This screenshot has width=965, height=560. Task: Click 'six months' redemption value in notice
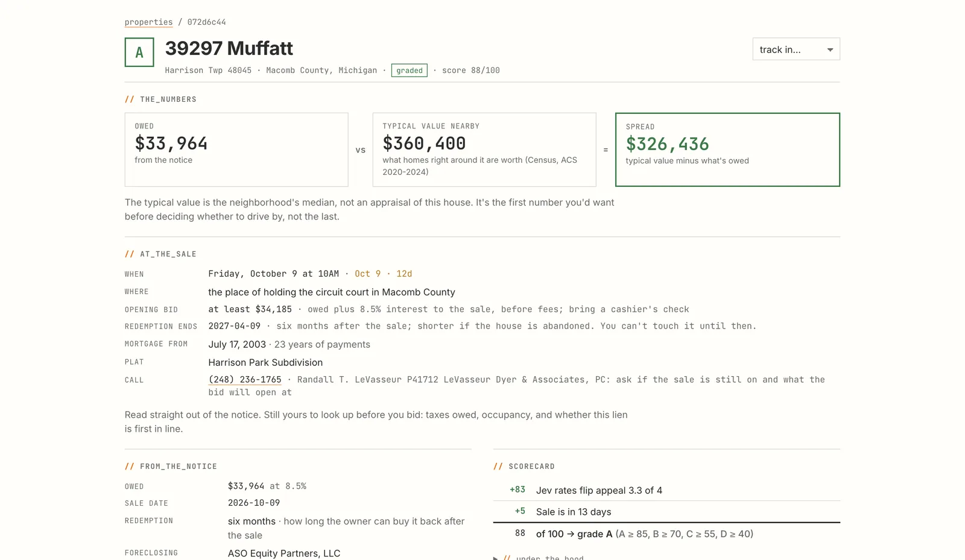pos(252,521)
